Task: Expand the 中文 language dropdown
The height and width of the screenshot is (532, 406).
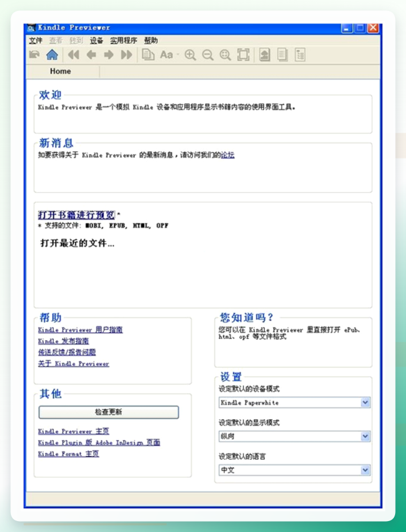Action: 365,470
